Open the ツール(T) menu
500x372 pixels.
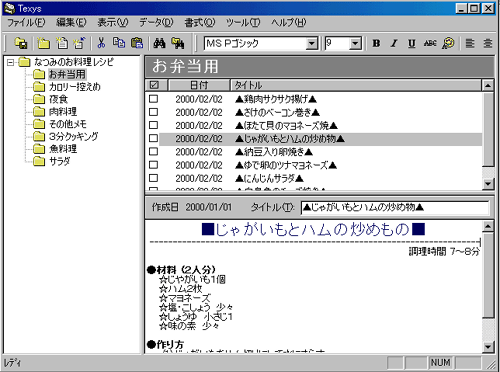tap(243, 23)
